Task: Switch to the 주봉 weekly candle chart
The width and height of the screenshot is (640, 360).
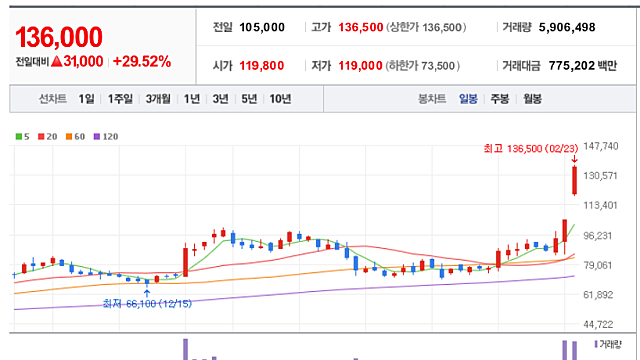Action: click(x=500, y=99)
